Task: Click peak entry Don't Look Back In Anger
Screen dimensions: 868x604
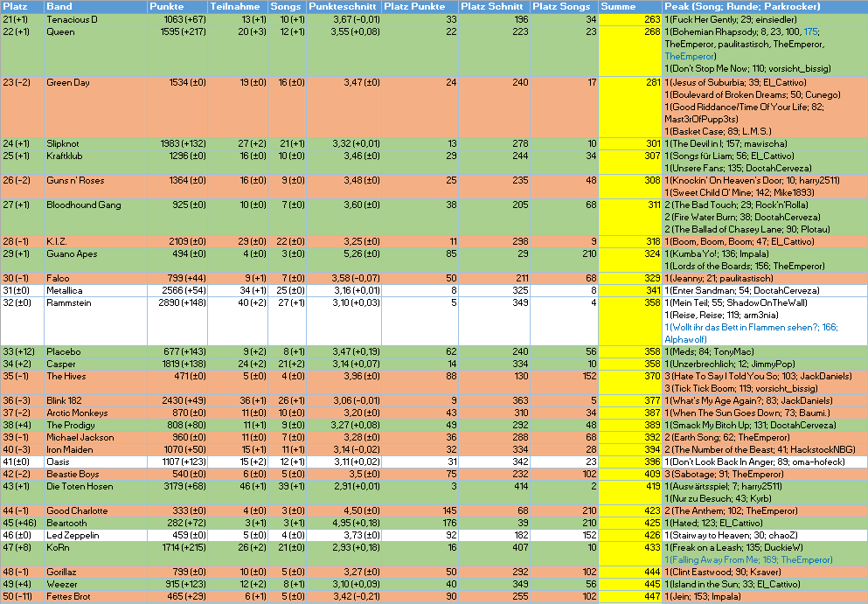Action: (754, 462)
